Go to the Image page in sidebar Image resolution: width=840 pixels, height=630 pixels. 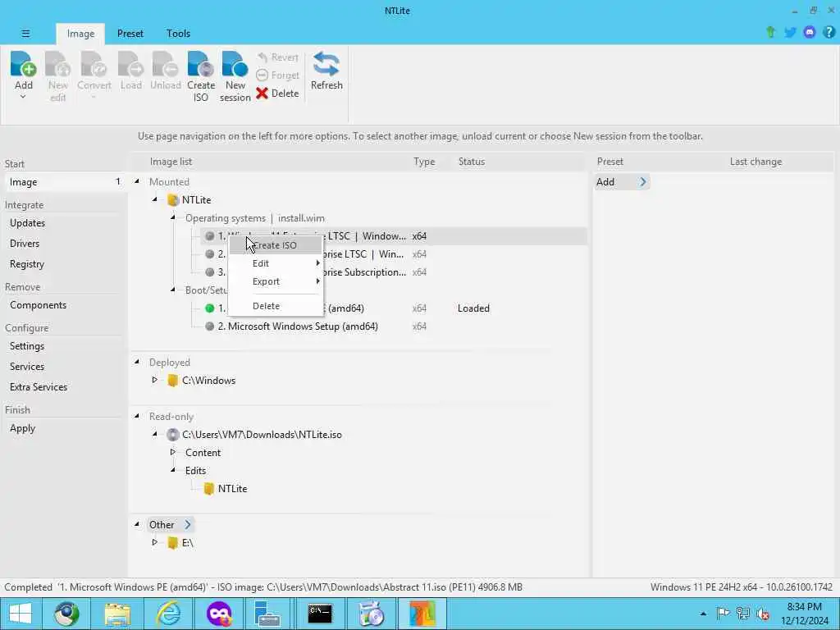[64, 182]
